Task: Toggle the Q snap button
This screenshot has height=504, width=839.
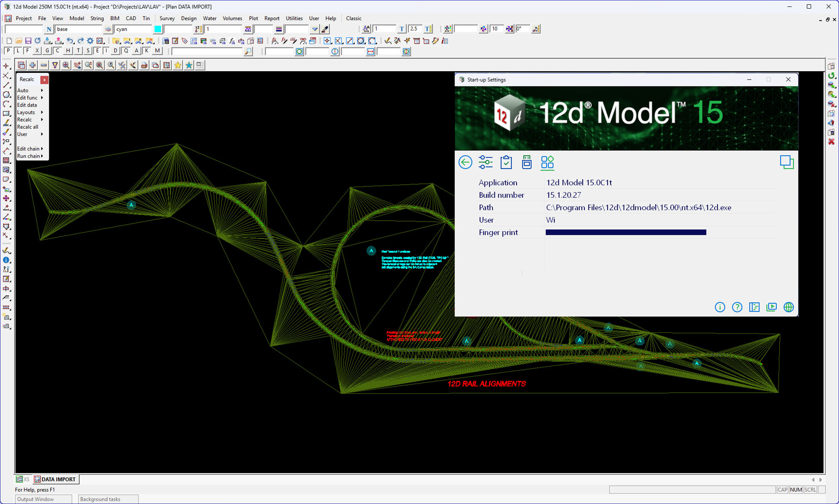Action: click(126, 50)
